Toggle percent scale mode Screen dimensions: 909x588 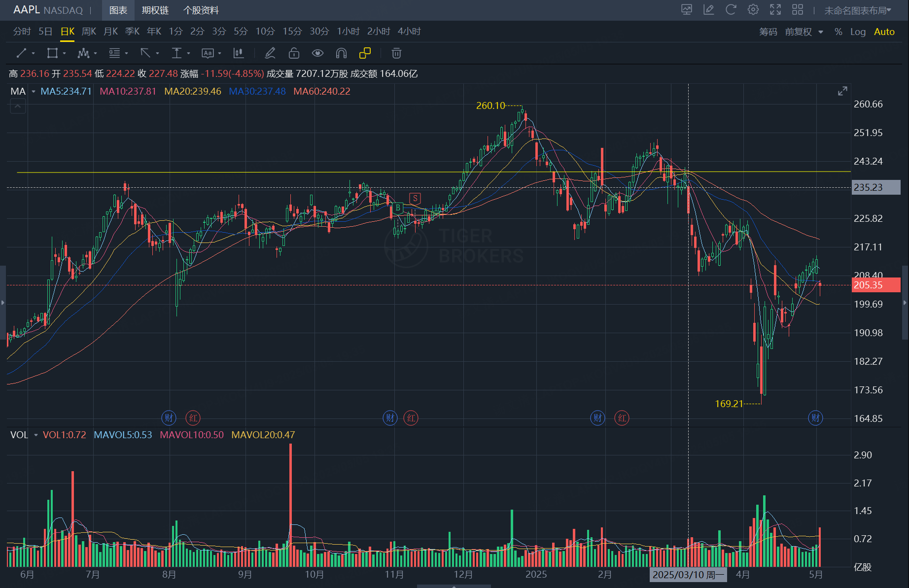[838, 32]
